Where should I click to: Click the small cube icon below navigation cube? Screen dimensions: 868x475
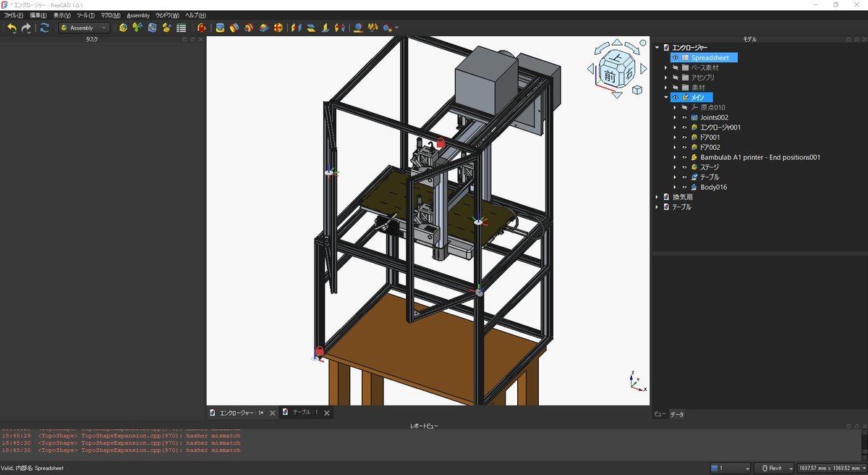click(x=637, y=90)
